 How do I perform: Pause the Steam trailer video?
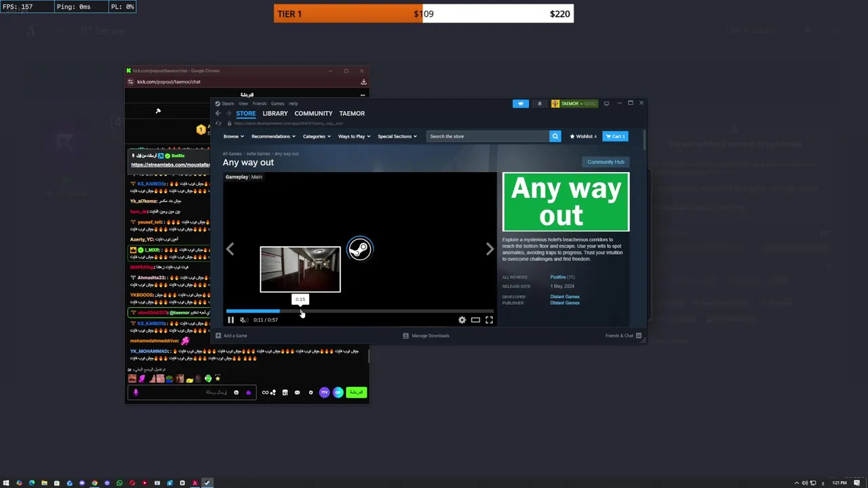[231, 320]
